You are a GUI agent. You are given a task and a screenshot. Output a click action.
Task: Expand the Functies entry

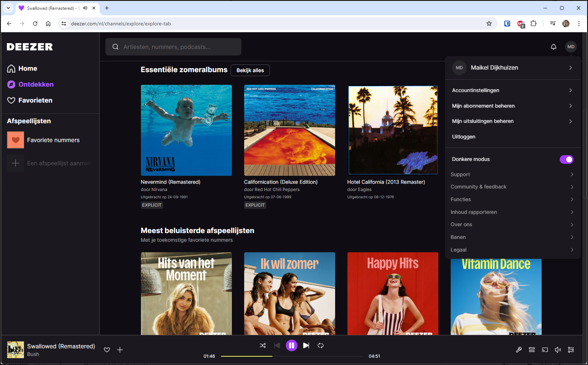(x=513, y=199)
